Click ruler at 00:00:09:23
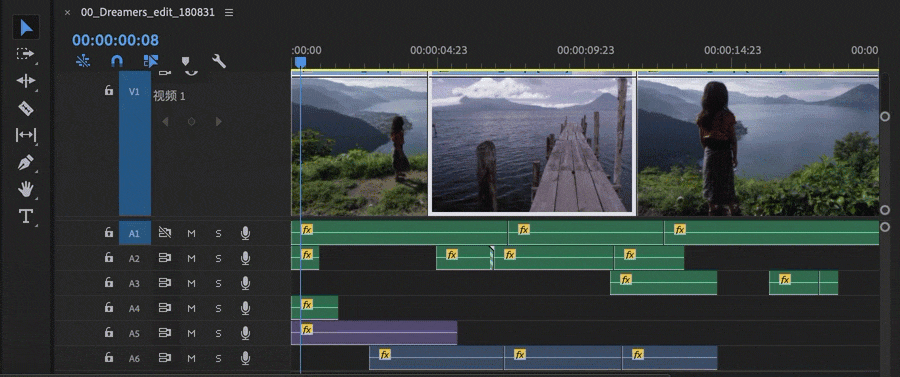Screen dimensions: 900x377 585,50
